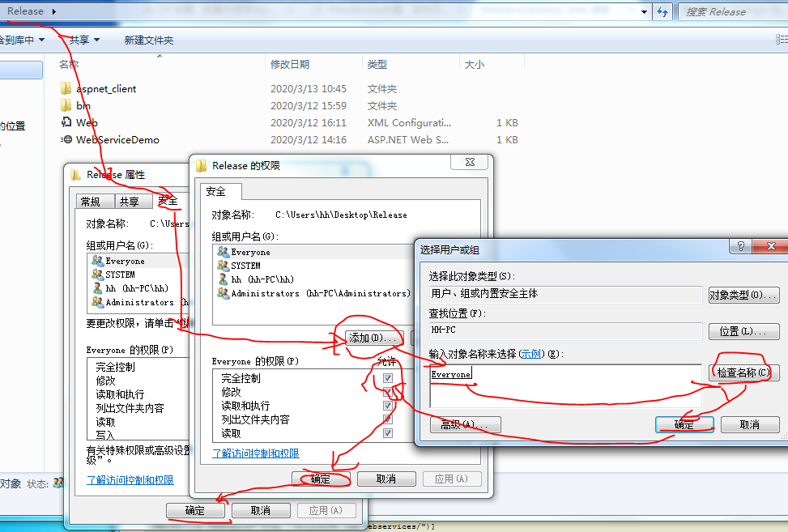Change view options icon in Explorer toolbar
Image resolution: width=788 pixels, height=532 pixels.
click(782, 39)
